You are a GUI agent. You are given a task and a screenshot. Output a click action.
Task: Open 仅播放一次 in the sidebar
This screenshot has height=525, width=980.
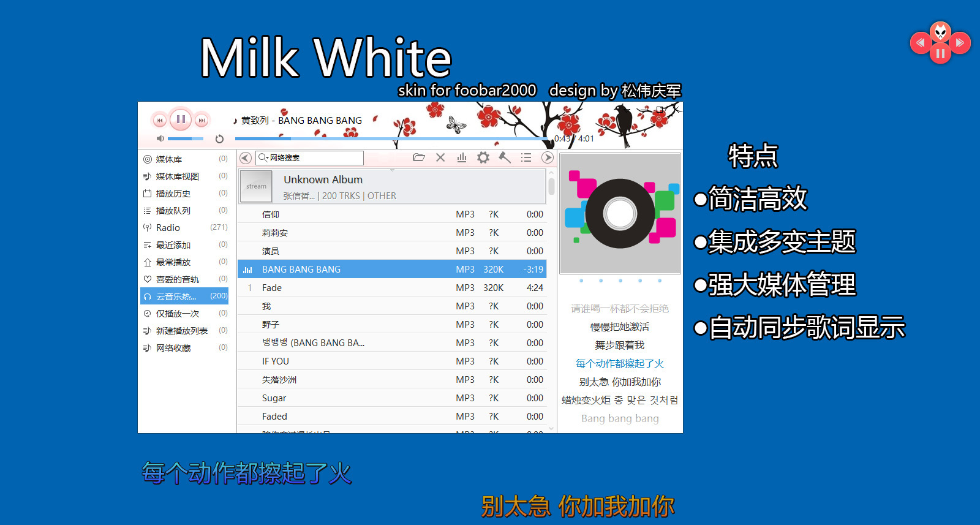(x=185, y=314)
